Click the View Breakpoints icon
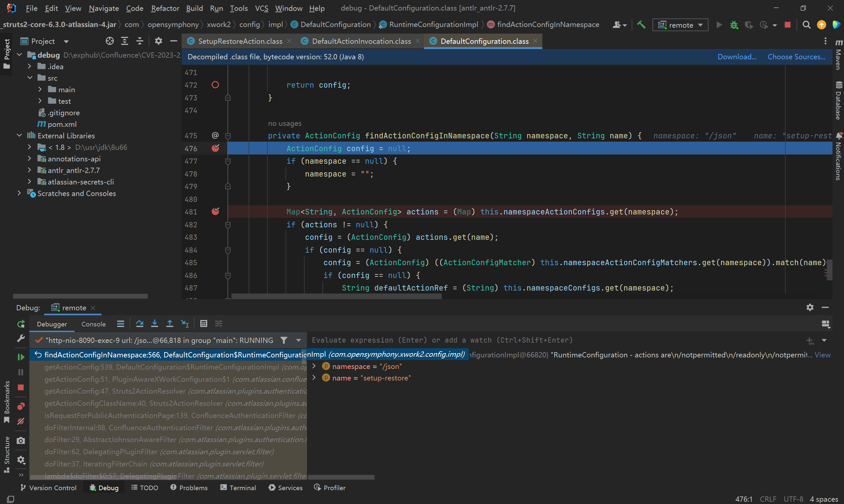The image size is (844, 504). 21,406
